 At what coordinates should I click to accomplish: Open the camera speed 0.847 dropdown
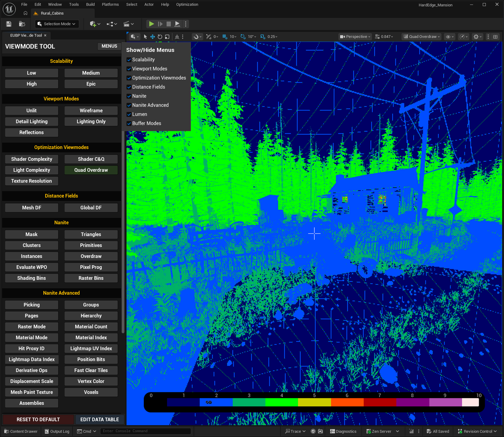384,37
